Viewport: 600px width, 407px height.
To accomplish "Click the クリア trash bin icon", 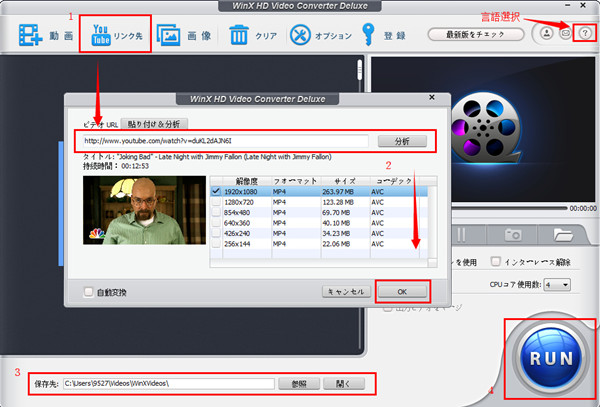I will tap(239, 35).
